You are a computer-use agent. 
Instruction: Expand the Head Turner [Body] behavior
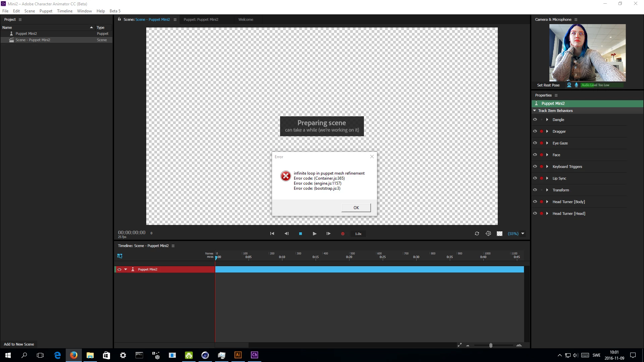tap(547, 202)
